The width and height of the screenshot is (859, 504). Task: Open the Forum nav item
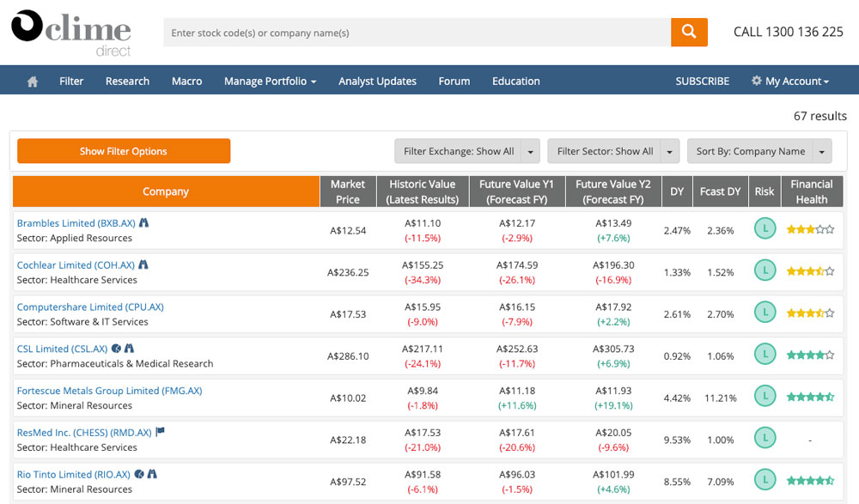click(x=454, y=81)
